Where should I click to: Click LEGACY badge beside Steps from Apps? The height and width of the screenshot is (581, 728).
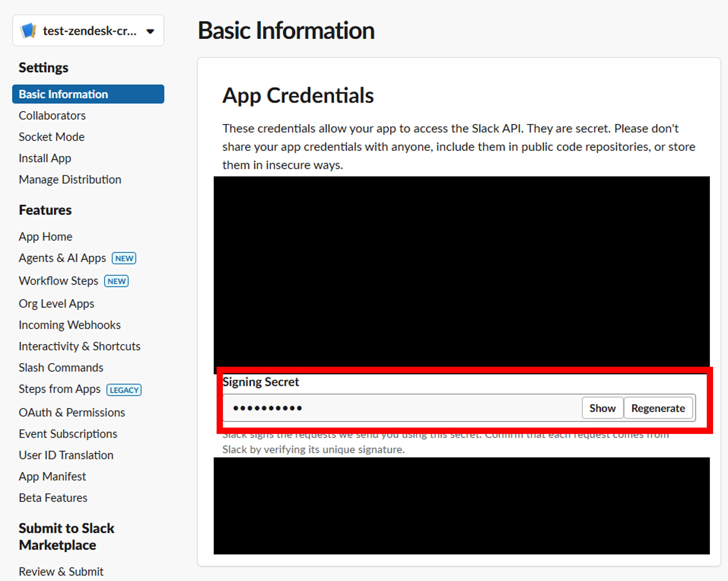[x=124, y=390]
